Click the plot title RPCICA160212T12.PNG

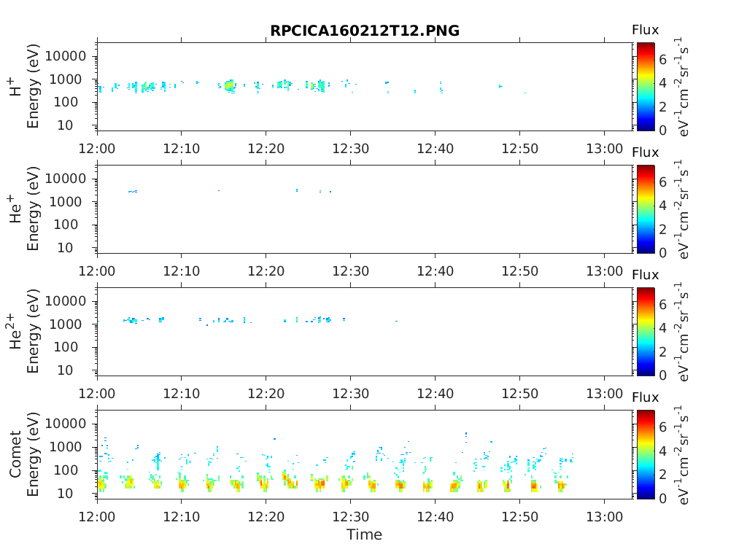coord(365,31)
